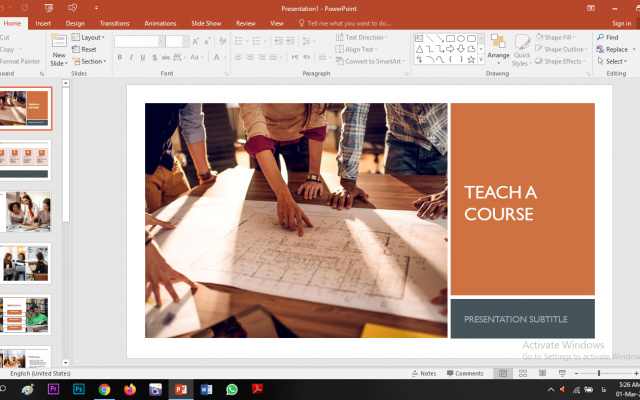Open the Design tab
The image size is (640, 400).
pyautogui.click(x=75, y=22)
